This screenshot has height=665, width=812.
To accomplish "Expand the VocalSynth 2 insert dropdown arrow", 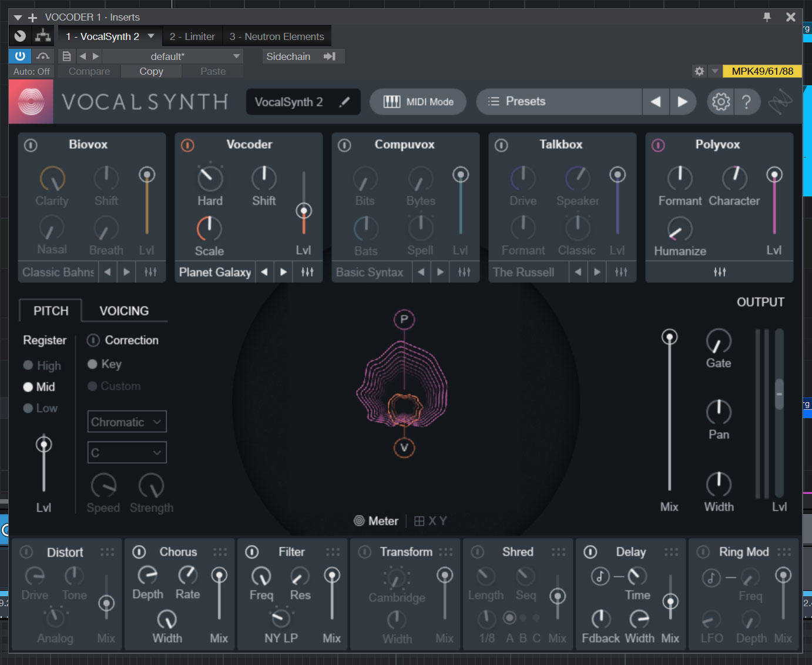I will pyautogui.click(x=151, y=36).
